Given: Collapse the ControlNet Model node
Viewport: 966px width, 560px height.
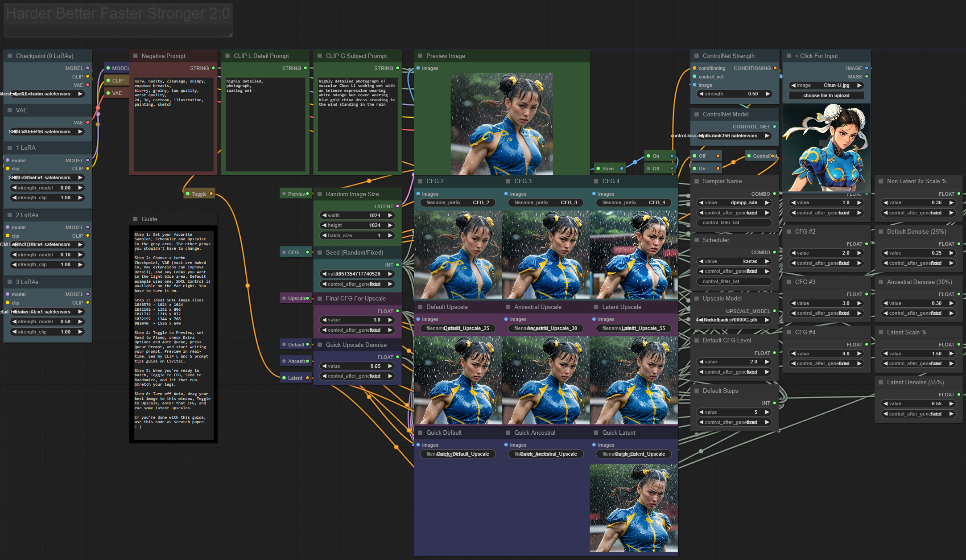Looking at the screenshot, I should pos(697,115).
